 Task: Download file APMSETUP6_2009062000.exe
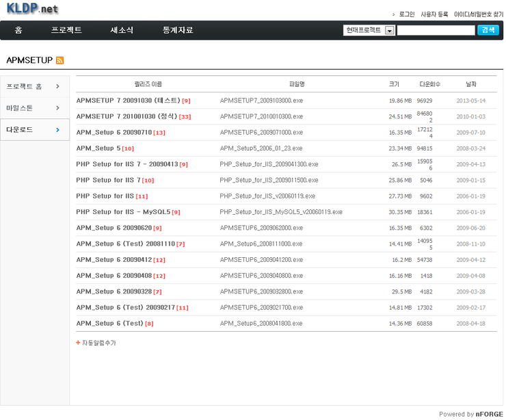[261, 228]
